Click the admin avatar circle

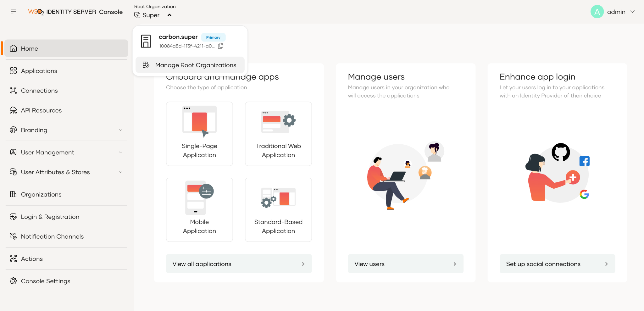597,12
